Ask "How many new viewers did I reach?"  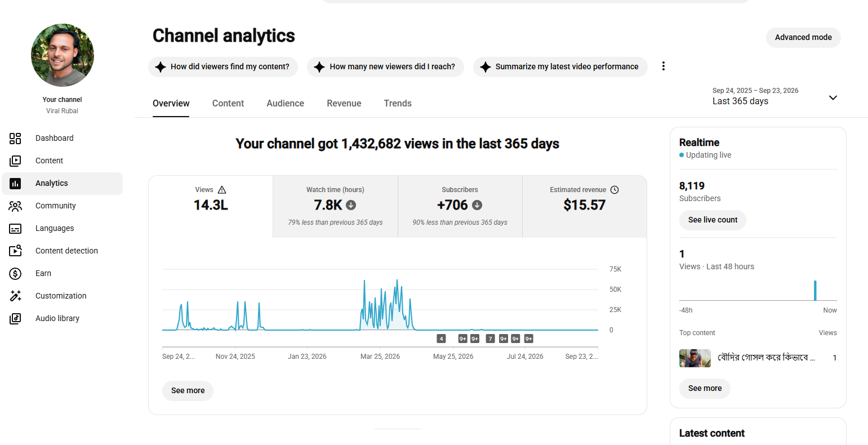pos(385,66)
